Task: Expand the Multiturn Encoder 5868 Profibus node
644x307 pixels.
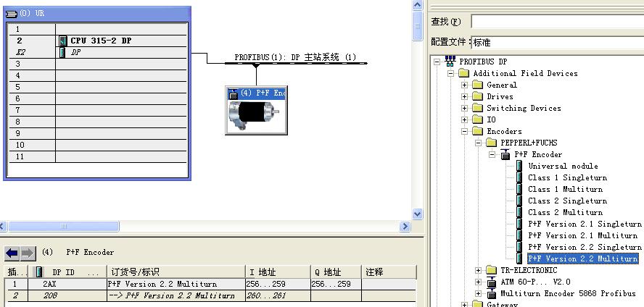Action: 478,293
